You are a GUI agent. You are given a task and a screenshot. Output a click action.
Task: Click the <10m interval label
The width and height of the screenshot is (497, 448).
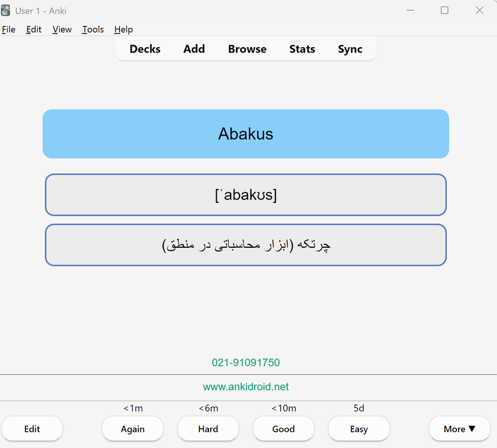point(284,408)
